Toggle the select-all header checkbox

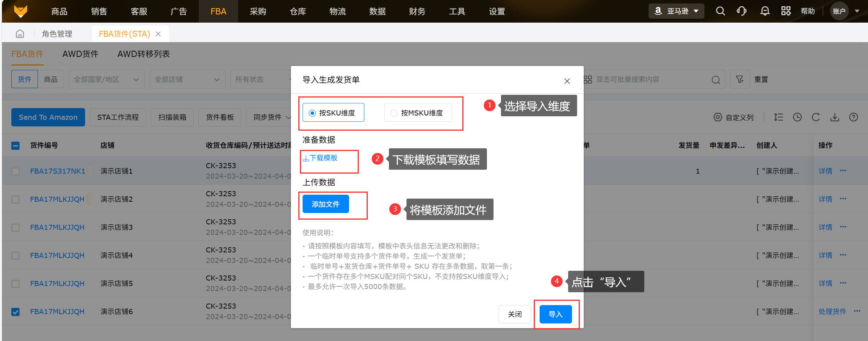point(16,146)
